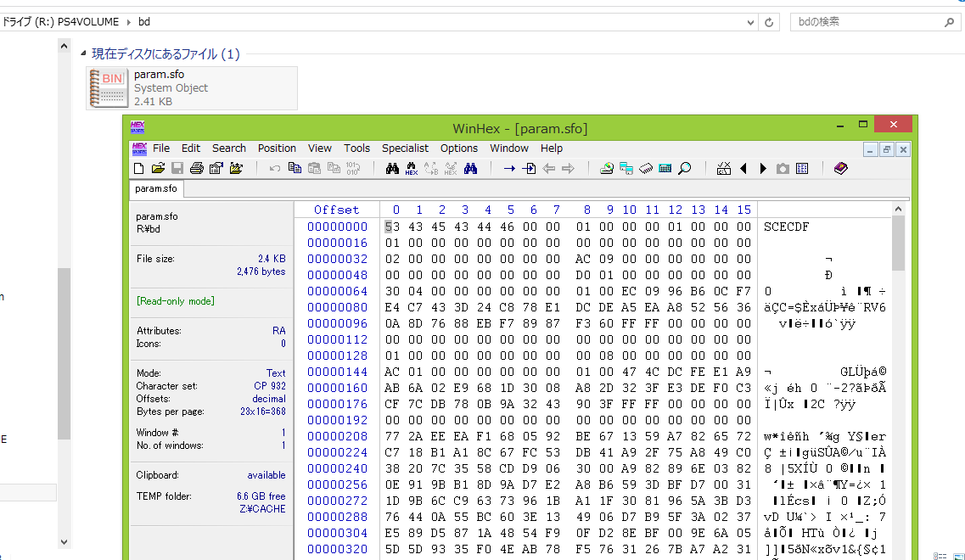965x560 pixels.
Task: Click hex editor scroll up arrow
Action: (x=899, y=210)
